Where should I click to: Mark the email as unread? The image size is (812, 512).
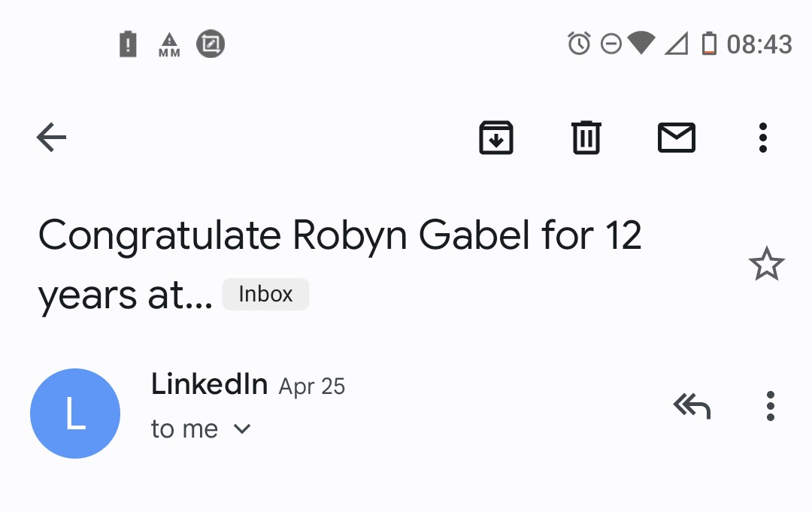[x=677, y=138]
